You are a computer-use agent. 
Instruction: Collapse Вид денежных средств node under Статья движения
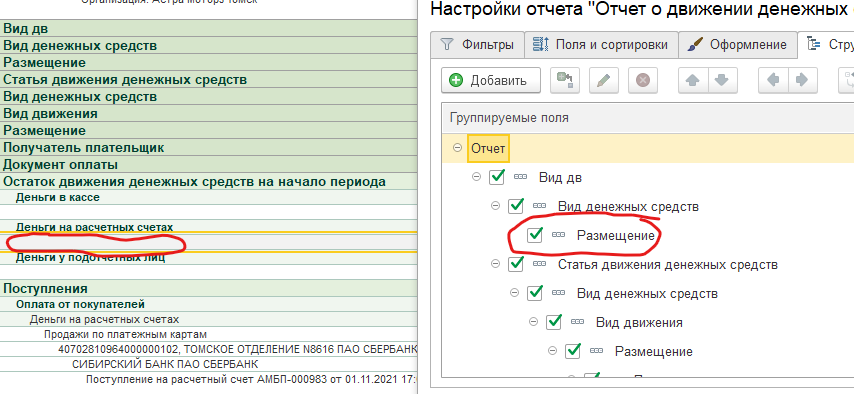(515, 293)
